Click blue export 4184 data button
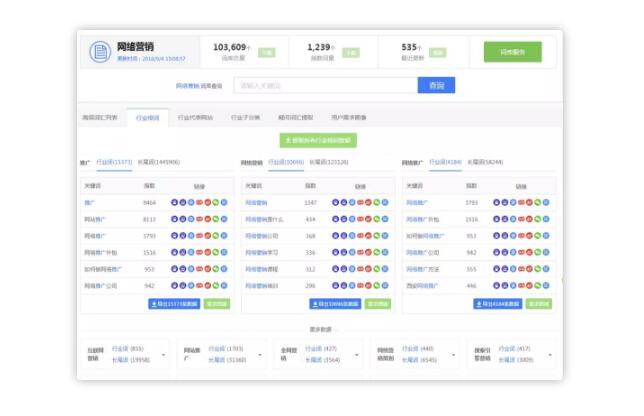 pos(498,304)
